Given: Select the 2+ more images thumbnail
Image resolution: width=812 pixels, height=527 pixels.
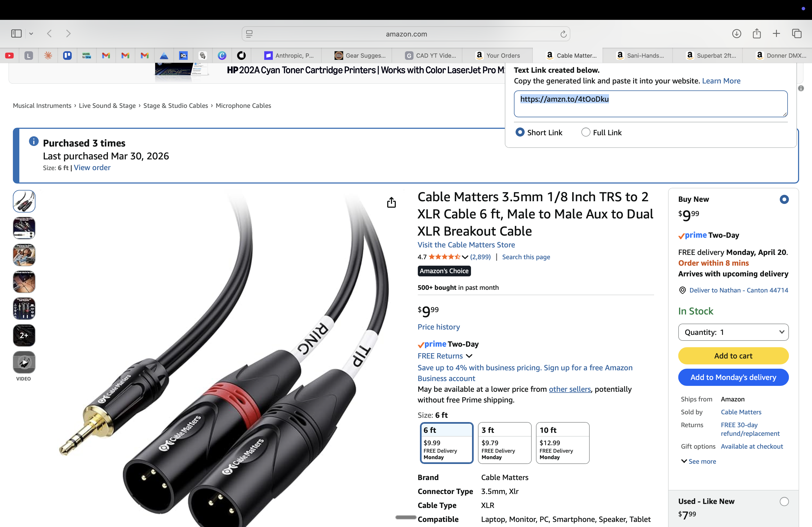Looking at the screenshot, I should [x=24, y=335].
